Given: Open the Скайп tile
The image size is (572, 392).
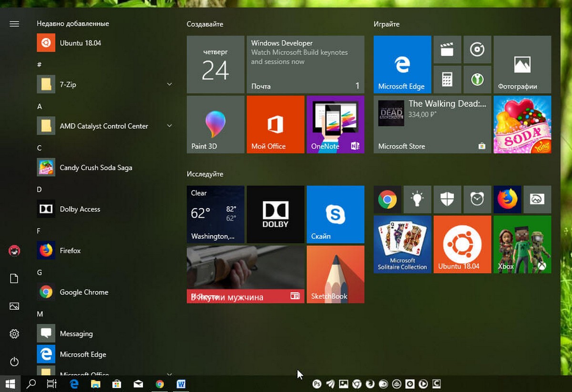Looking at the screenshot, I should tap(336, 215).
